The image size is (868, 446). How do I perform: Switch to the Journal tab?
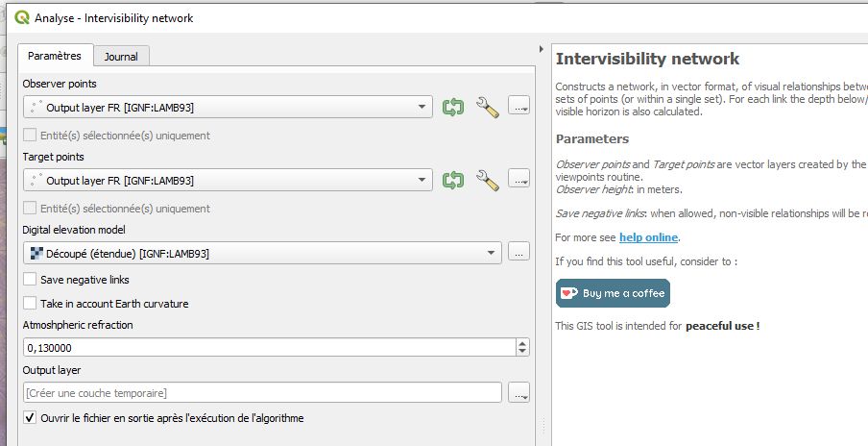121,57
